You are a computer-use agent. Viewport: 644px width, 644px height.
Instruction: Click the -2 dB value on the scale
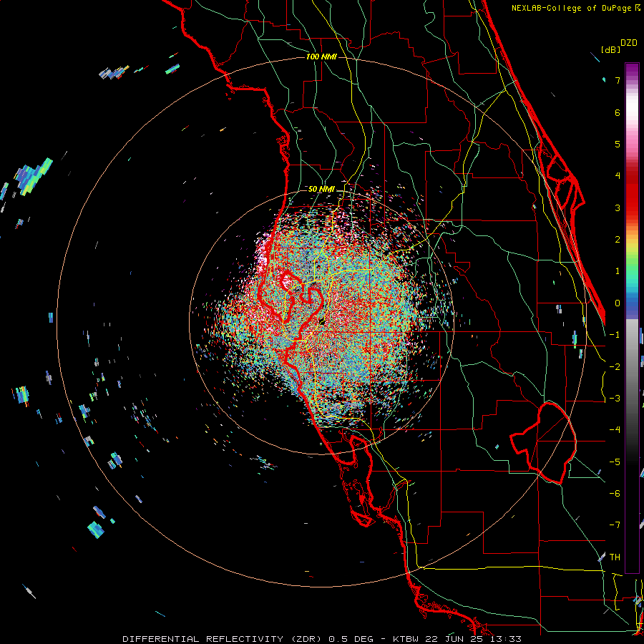[x=615, y=366]
